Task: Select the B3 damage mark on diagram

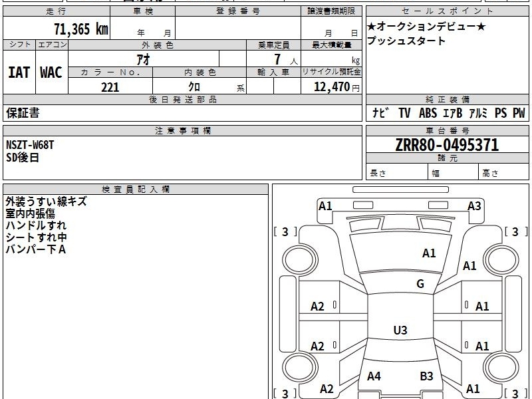Action: tap(426, 376)
